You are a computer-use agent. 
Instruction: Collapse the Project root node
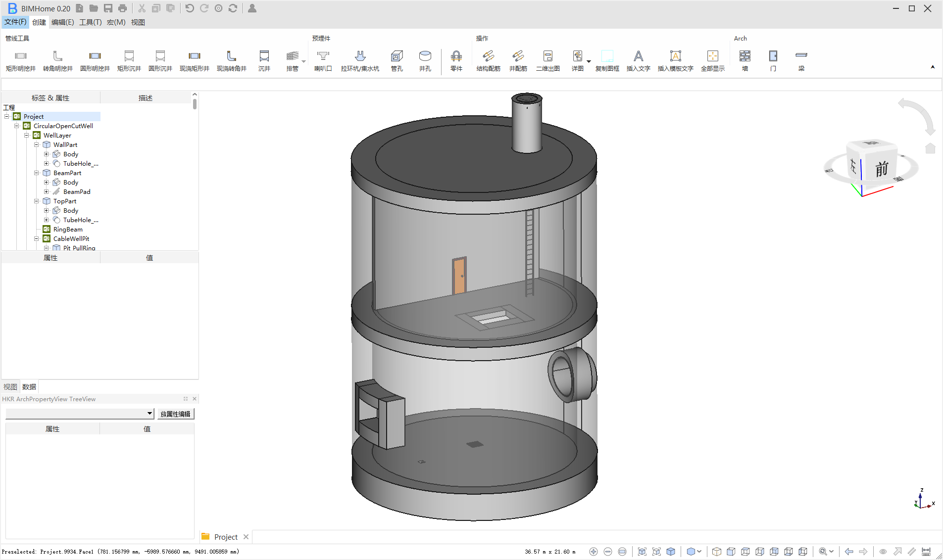[7, 117]
